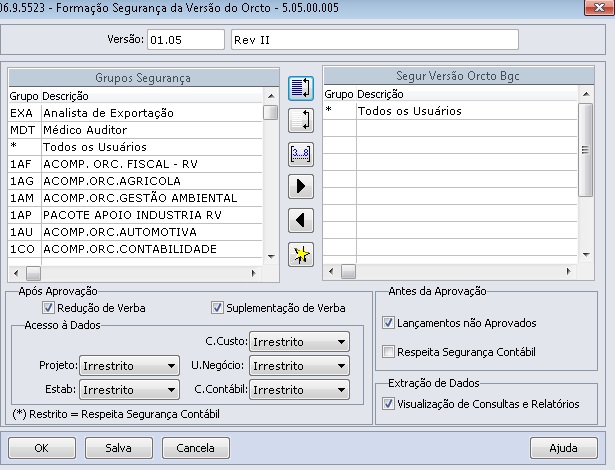The height and width of the screenshot is (470, 615).
Task: Click vertical scrollbar thumb of Segur Versão list
Action: click(586, 150)
